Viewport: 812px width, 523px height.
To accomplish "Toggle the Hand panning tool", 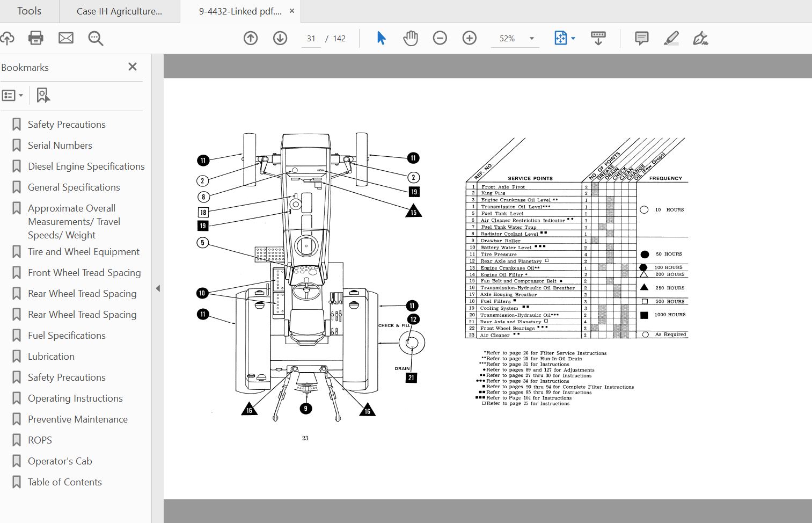I will (410, 38).
